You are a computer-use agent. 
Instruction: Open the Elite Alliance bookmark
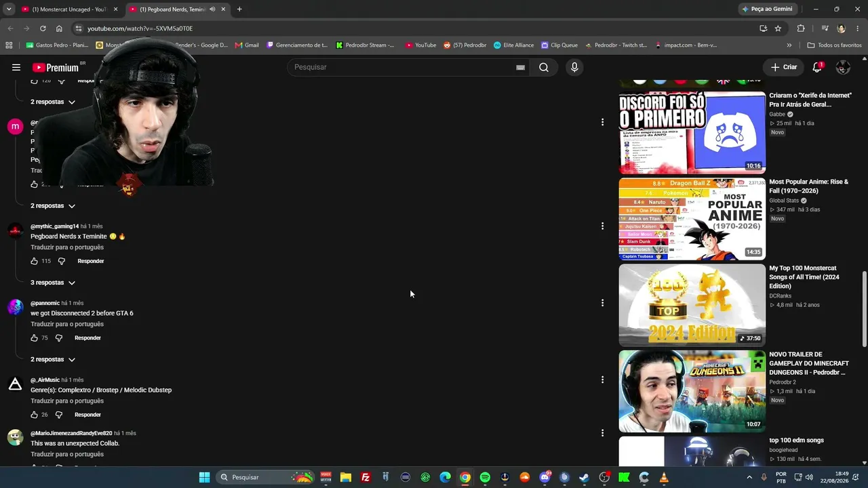click(513, 45)
